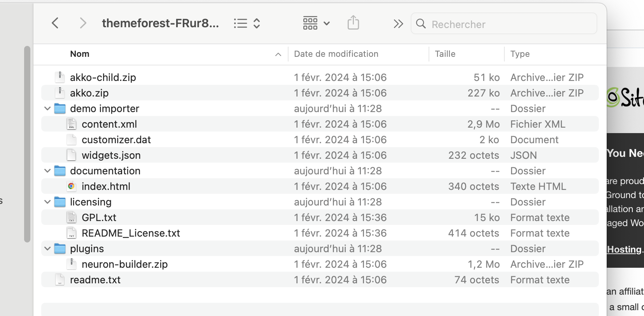The image size is (644, 316).
Task: Select the GPL.txt file icon
Action: tap(72, 218)
